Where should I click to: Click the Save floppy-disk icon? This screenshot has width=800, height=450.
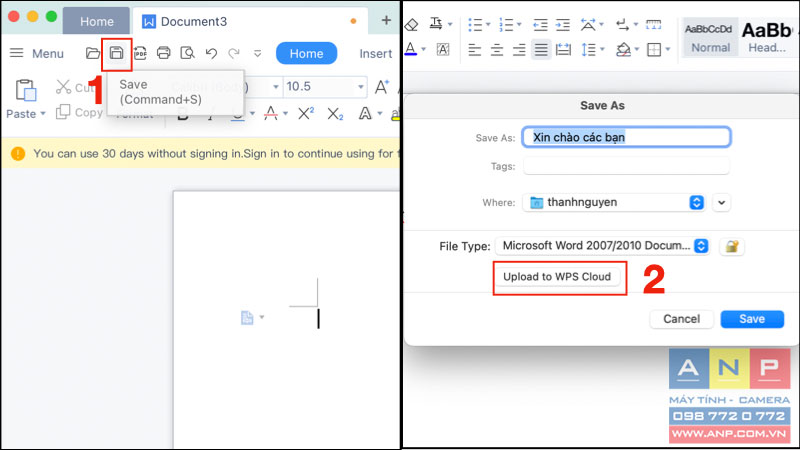click(x=116, y=53)
